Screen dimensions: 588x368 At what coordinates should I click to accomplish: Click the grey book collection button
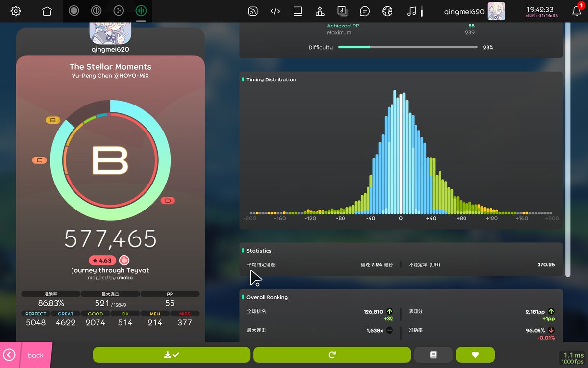pyautogui.click(x=433, y=355)
